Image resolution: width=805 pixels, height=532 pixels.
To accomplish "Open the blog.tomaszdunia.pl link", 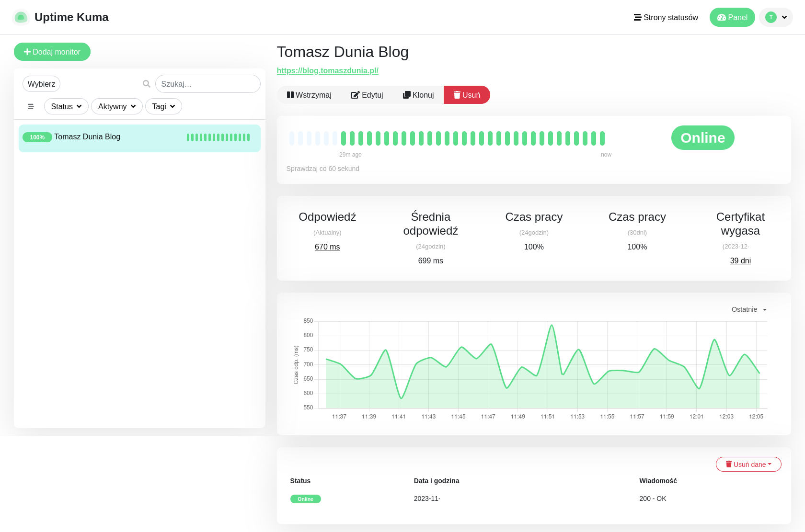I will tap(328, 70).
